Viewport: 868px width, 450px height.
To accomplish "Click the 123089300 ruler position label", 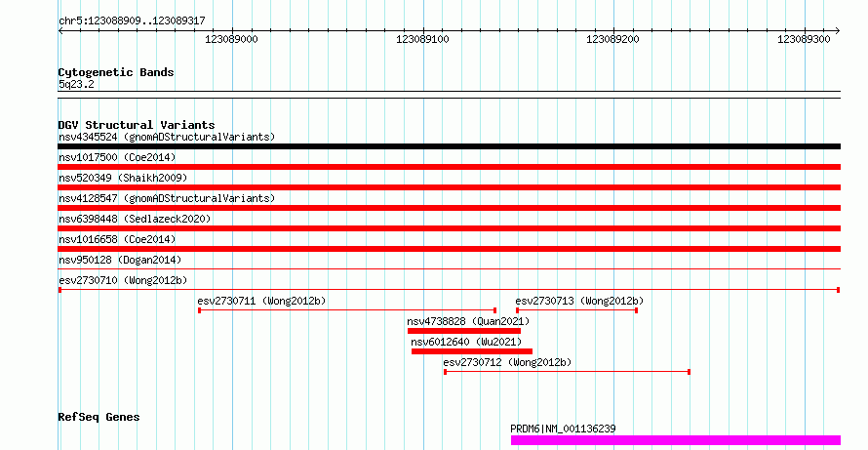I will [x=804, y=39].
